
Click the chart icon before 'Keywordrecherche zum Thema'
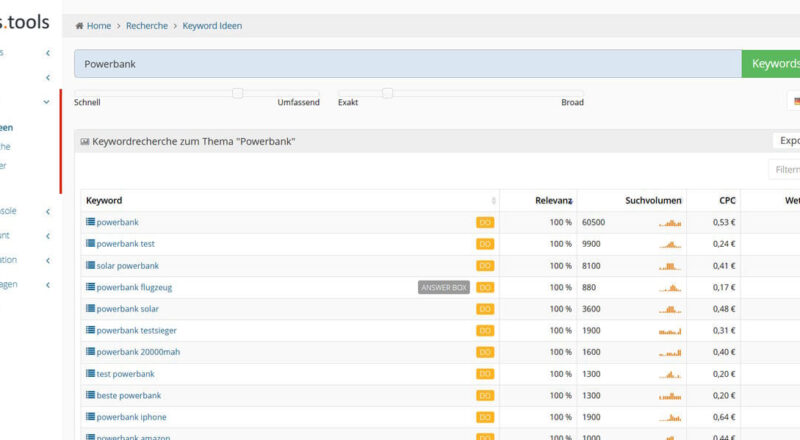(85, 141)
